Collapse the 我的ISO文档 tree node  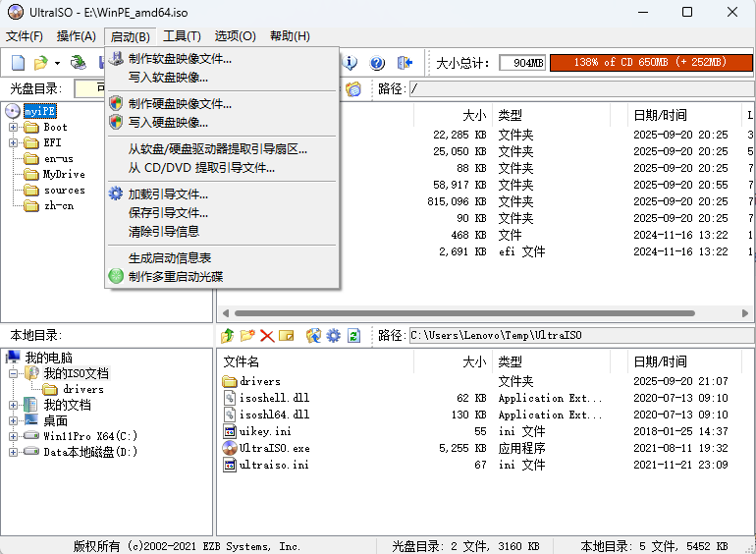tap(13, 373)
